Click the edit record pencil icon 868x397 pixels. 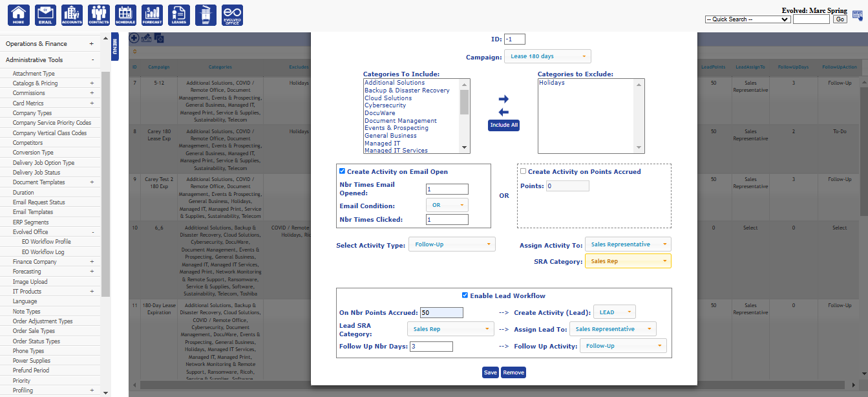pos(147,38)
